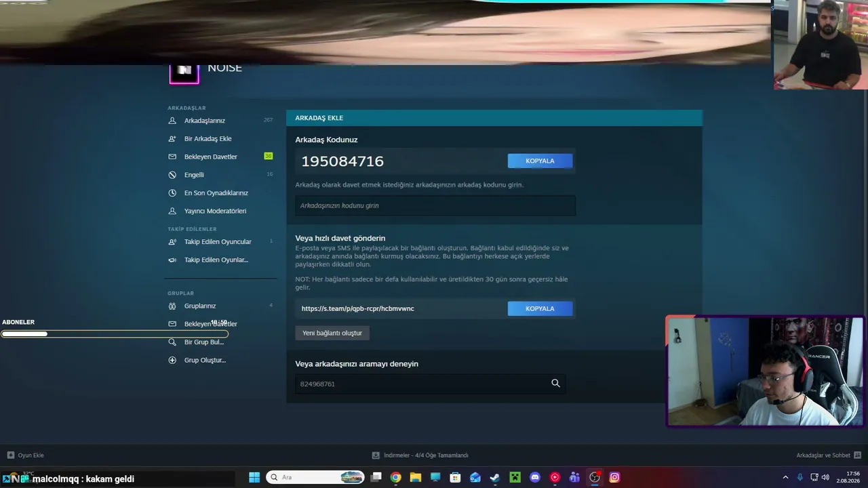Viewport: 868px width, 488px height.
Task: Open Arkadaşlar ve Sohbet icon
Action: [x=857, y=455]
